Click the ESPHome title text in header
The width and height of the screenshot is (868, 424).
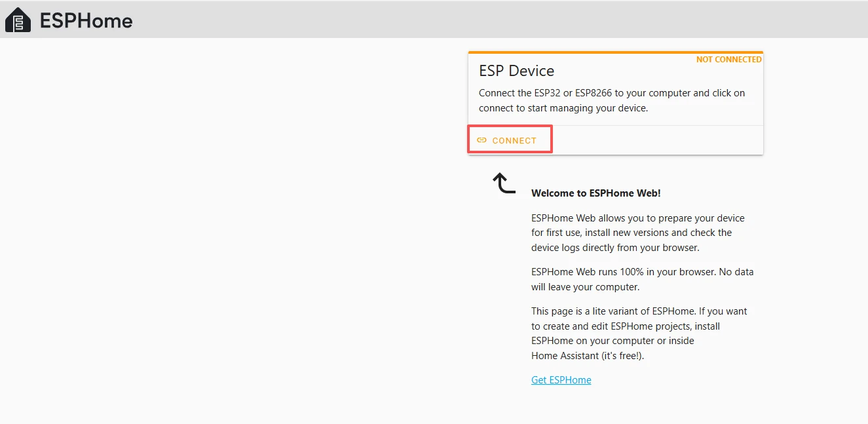click(86, 21)
